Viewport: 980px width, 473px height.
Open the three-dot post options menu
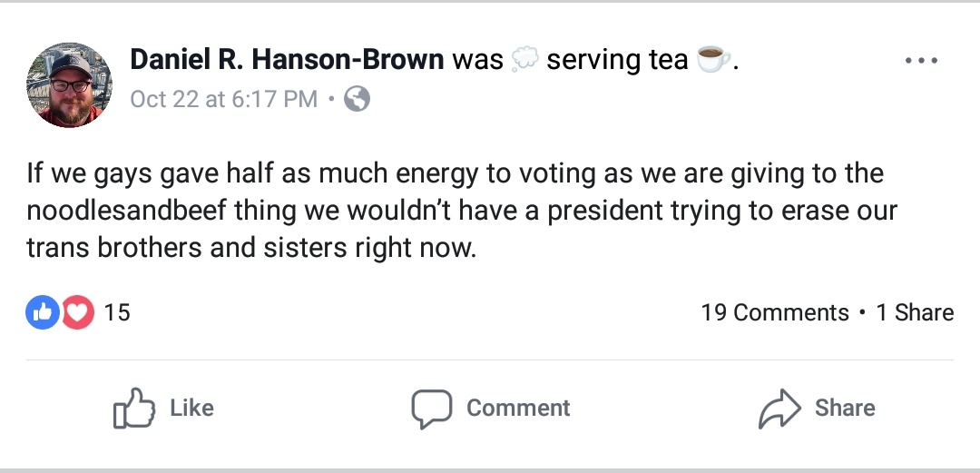point(921,61)
